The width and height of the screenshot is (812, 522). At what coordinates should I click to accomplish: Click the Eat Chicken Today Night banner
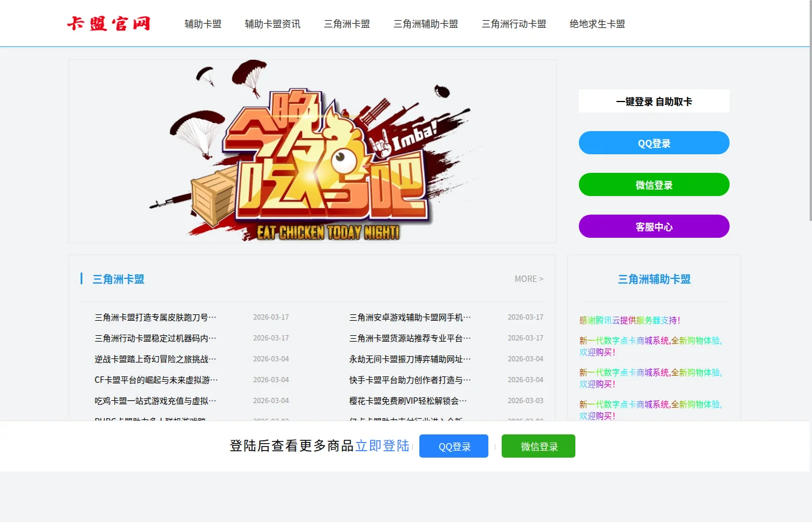click(x=313, y=151)
